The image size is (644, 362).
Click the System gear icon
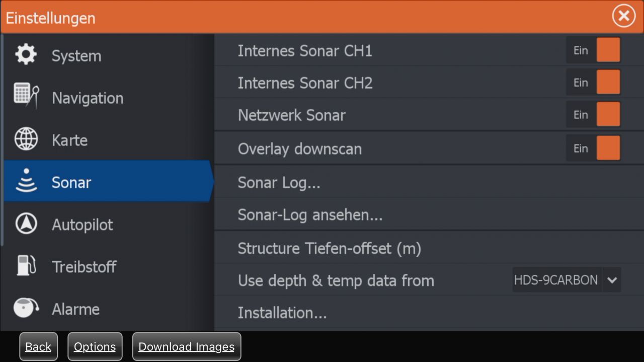tap(26, 55)
